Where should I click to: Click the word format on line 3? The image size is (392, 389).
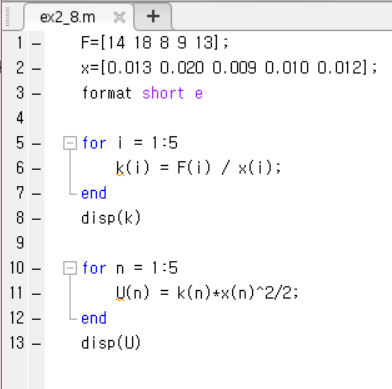(x=107, y=93)
